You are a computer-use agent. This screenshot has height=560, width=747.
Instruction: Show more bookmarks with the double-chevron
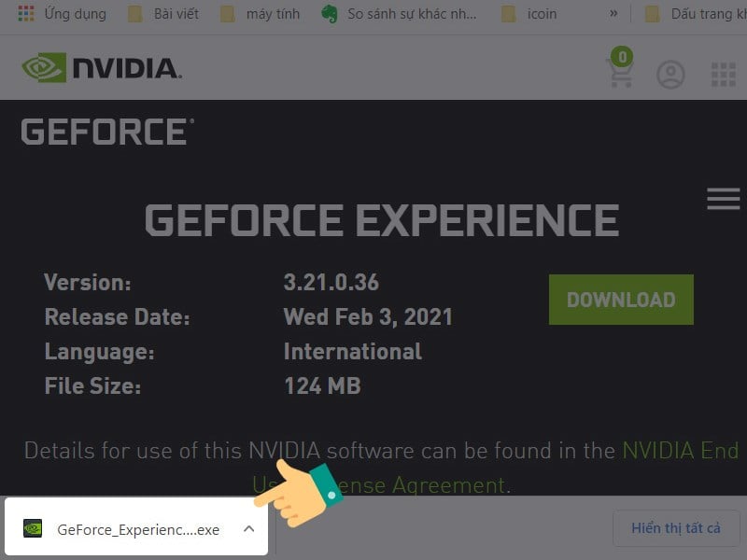tap(613, 14)
